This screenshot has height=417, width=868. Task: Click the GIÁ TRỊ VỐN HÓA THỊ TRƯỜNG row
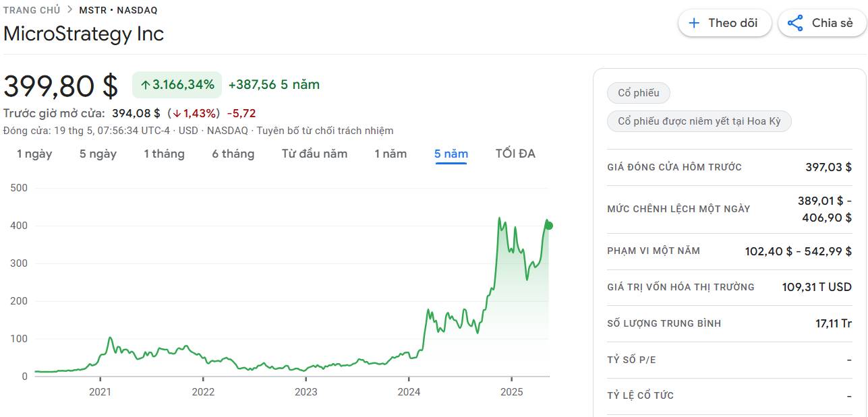(729, 287)
